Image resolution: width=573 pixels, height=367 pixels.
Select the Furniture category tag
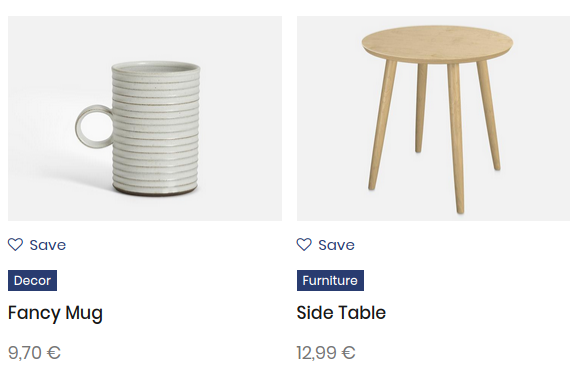[x=330, y=280]
